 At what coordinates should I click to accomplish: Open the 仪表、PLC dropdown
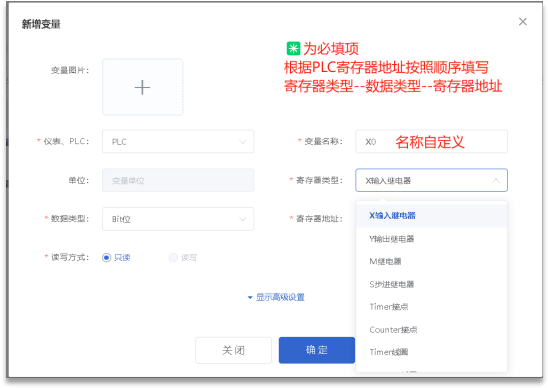click(x=178, y=142)
